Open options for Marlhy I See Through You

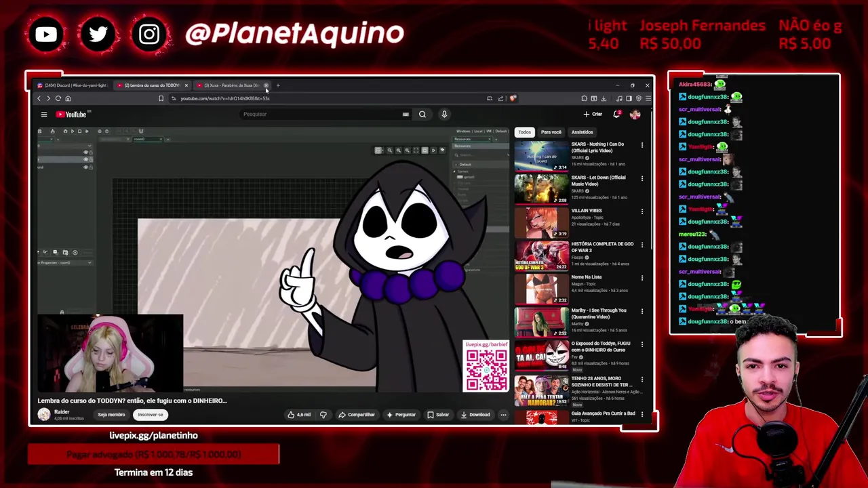[642, 311]
